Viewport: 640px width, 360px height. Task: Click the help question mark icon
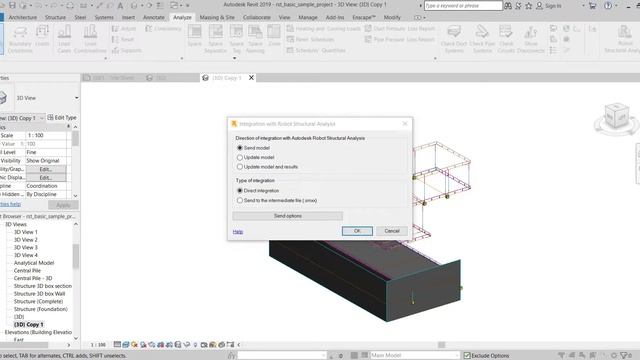608,6
